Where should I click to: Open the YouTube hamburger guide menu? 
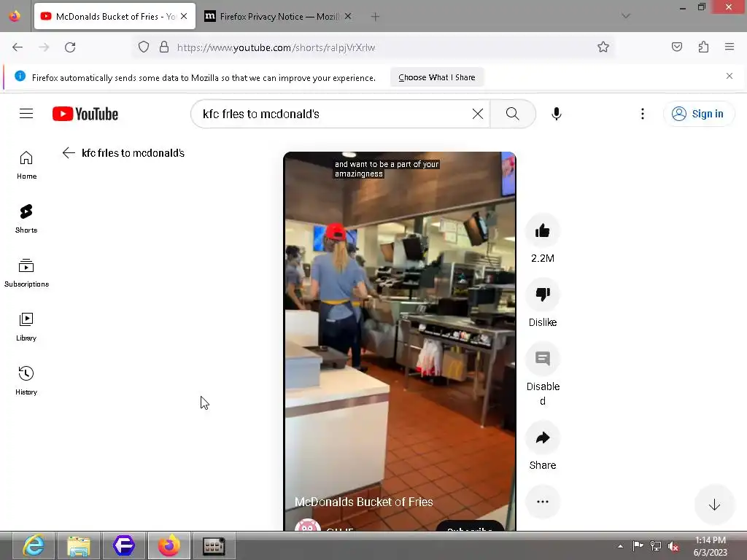click(x=26, y=114)
